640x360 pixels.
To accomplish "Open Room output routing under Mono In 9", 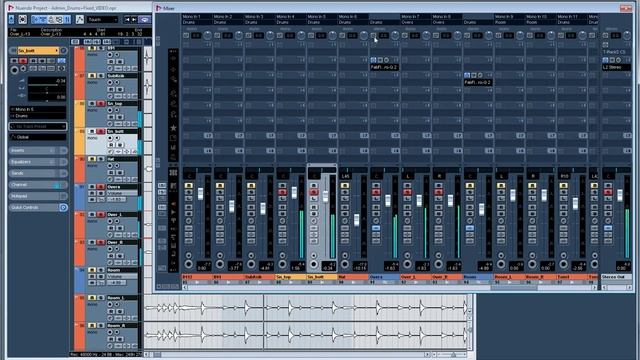I will [509, 22].
